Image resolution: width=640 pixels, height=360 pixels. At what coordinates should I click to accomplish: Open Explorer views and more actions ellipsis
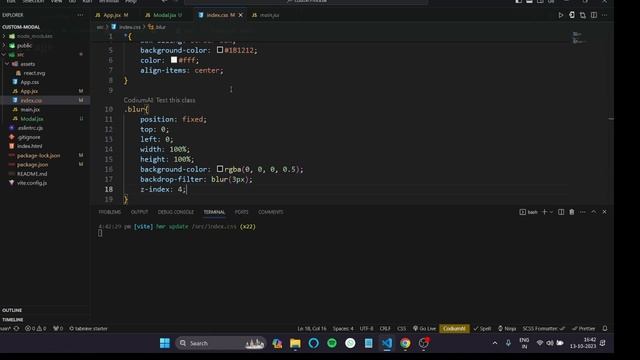pyautogui.click(x=80, y=15)
